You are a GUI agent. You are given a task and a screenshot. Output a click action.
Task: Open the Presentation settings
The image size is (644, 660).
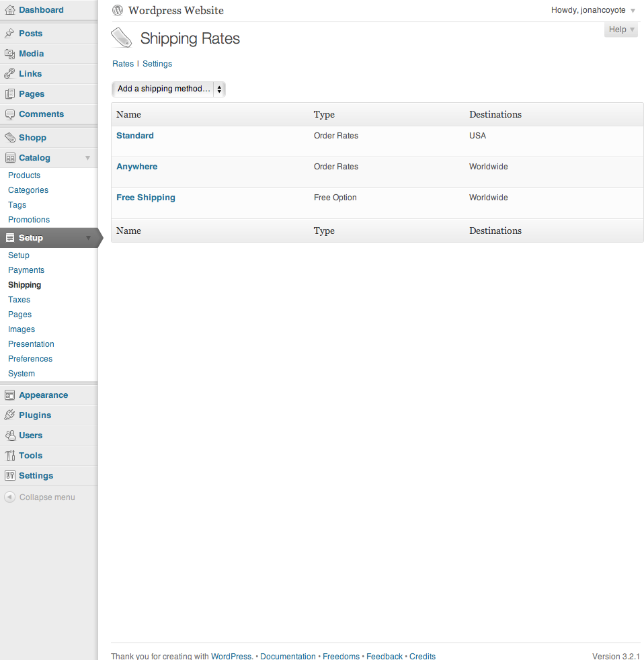point(31,344)
